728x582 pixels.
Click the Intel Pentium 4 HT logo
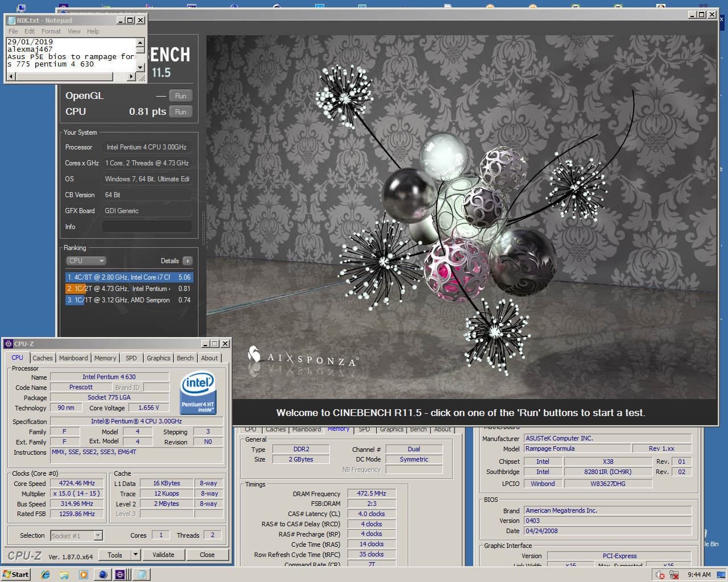[x=198, y=393]
